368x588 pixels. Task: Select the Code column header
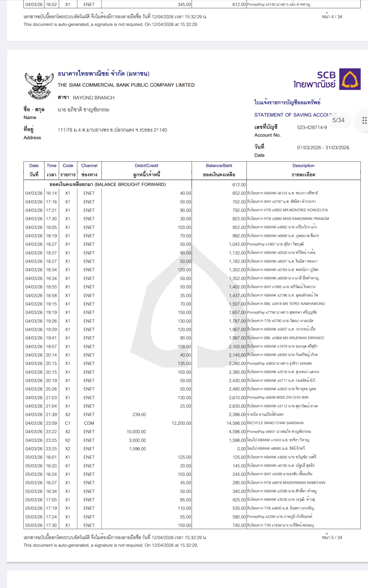pos(68,170)
